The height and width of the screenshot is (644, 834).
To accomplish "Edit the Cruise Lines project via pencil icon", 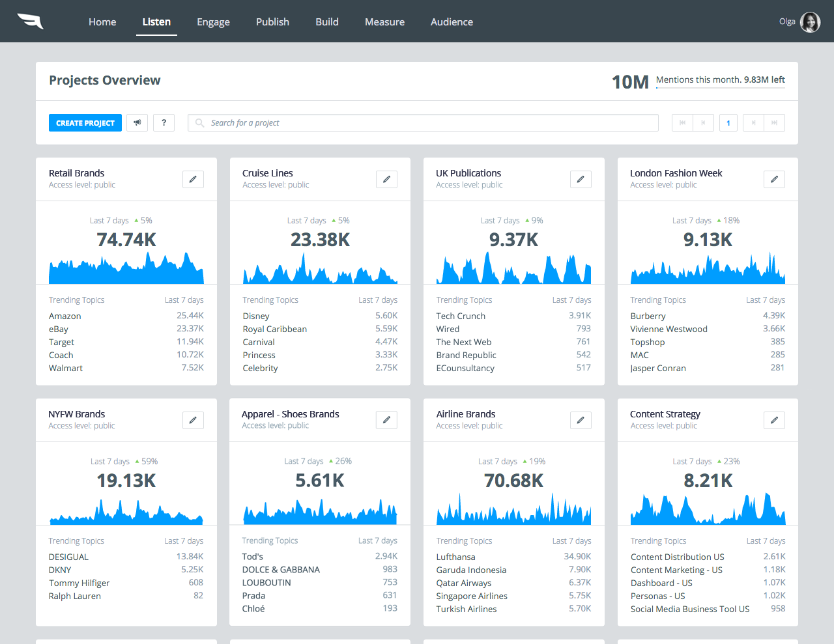I will point(386,179).
